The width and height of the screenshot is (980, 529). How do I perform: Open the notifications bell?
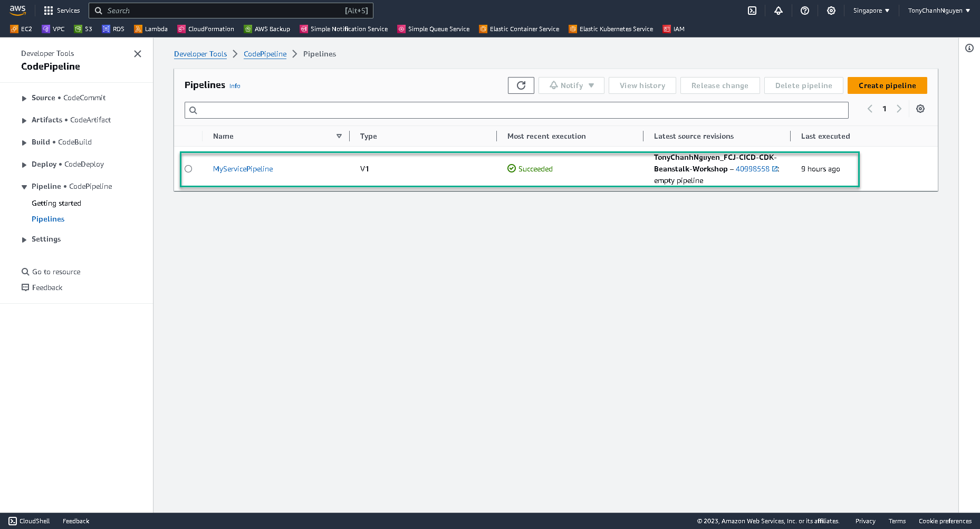(x=779, y=11)
